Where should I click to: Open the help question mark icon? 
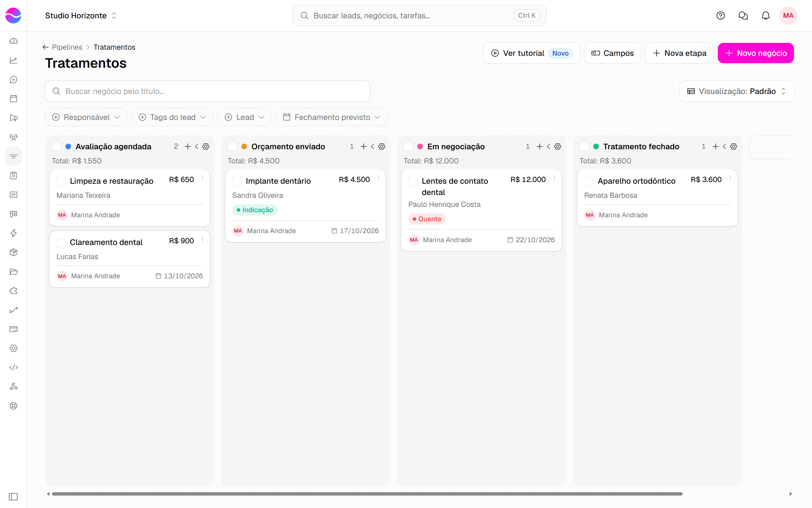click(720, 16)
